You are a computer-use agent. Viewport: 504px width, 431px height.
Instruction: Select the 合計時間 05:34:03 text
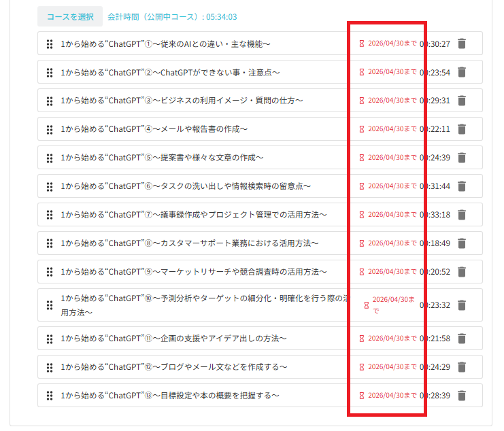point(172,17)
